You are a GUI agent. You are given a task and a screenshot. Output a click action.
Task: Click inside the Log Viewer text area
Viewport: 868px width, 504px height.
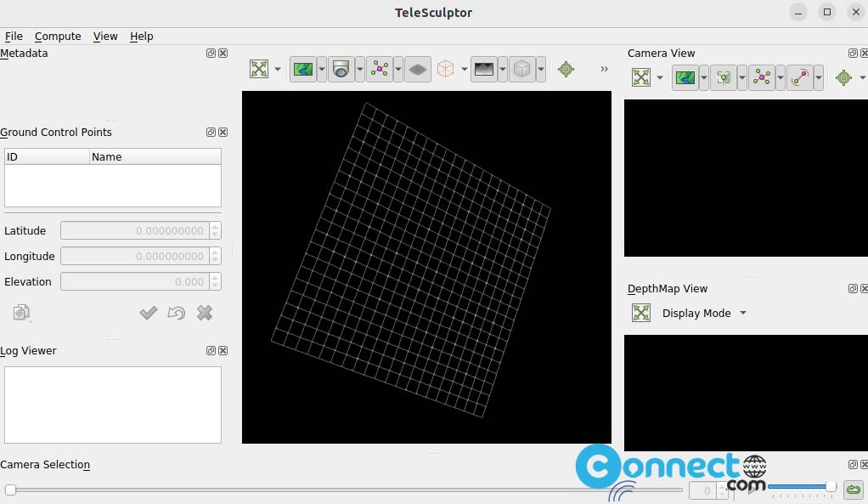click(113, 405)
